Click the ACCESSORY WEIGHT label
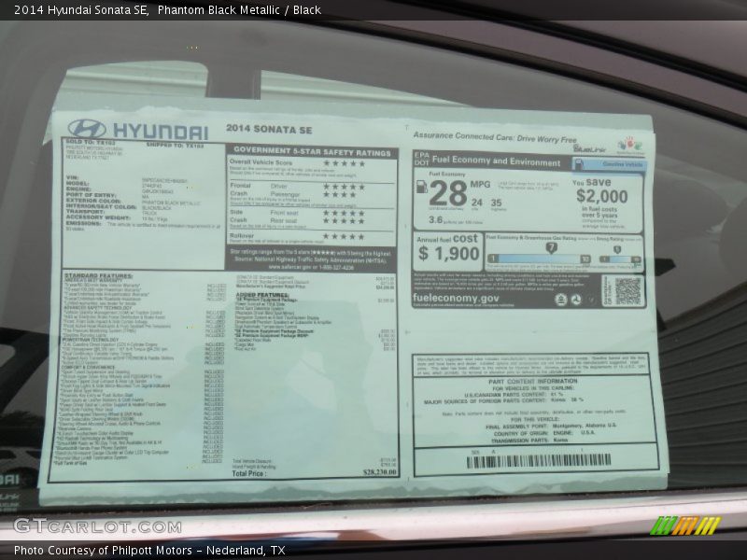Screen dimensions: 747x560 pyautogui.click(x=98, y=217)
